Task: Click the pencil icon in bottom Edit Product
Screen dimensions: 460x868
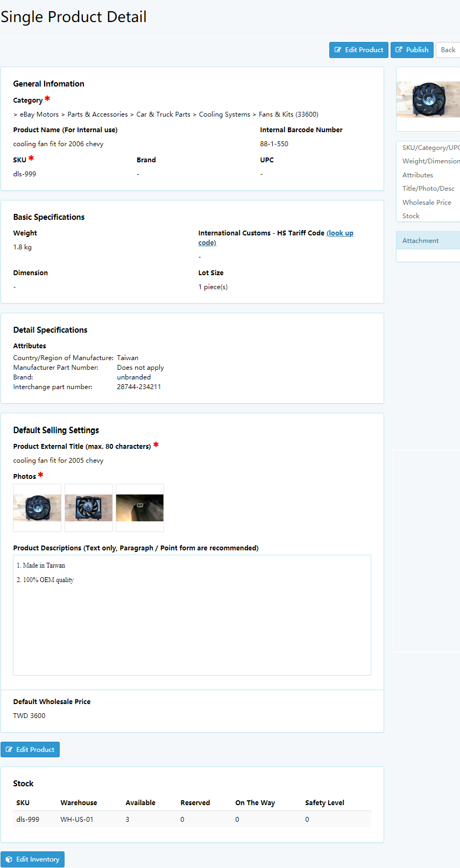Action: click(x=9, y=749)
